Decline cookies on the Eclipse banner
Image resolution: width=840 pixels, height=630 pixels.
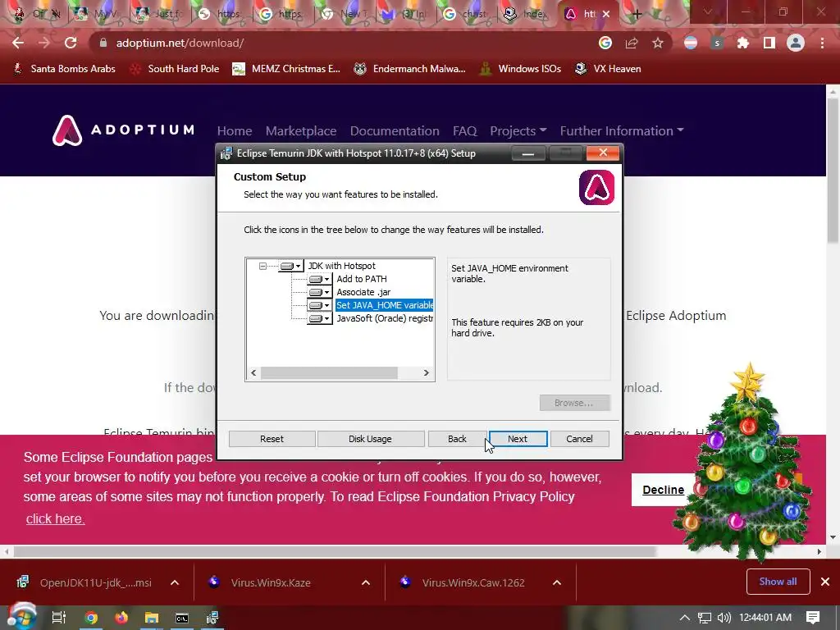[663, 490]
